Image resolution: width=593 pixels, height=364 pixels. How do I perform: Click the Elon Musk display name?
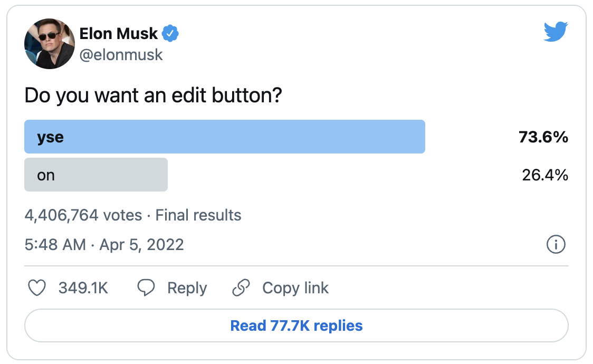pyautogui.click(x=118, y=34)
